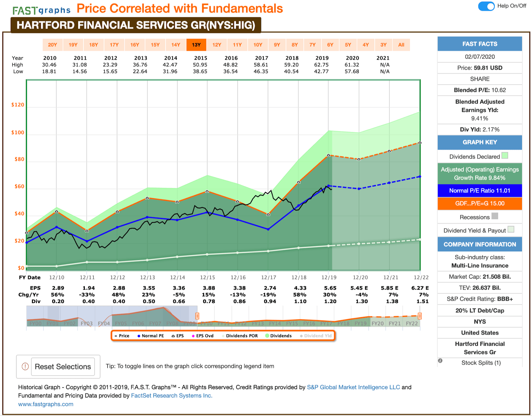Click the 12/22 estimated EPS marker

(420, 142)
